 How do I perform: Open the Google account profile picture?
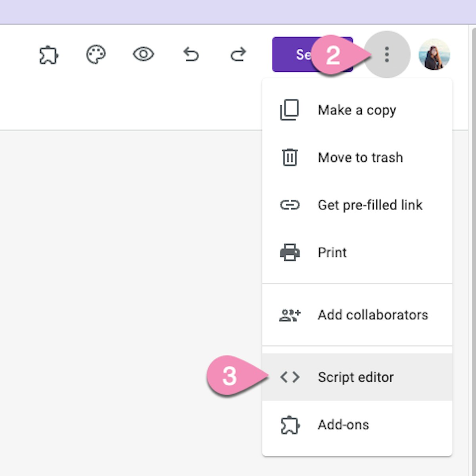click(434, 54)
